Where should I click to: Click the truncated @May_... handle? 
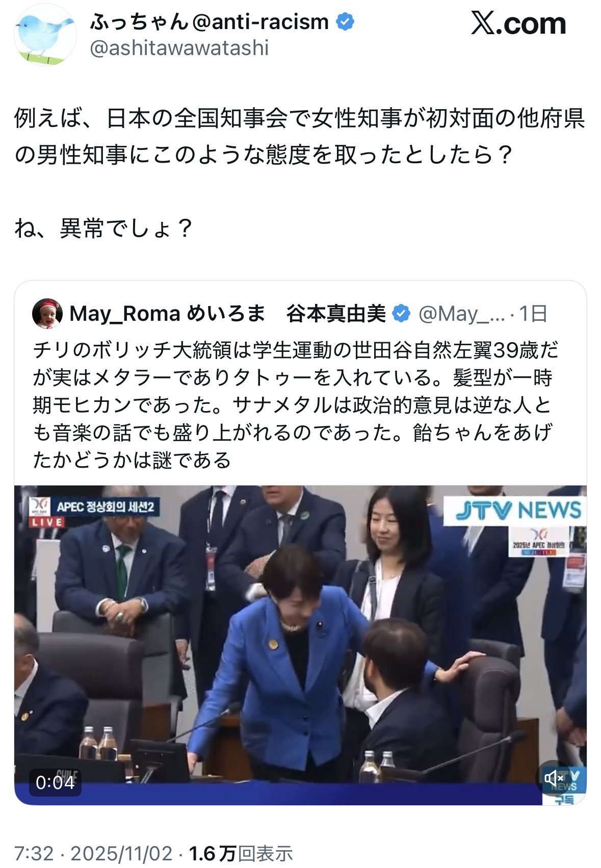click(461, 314)
